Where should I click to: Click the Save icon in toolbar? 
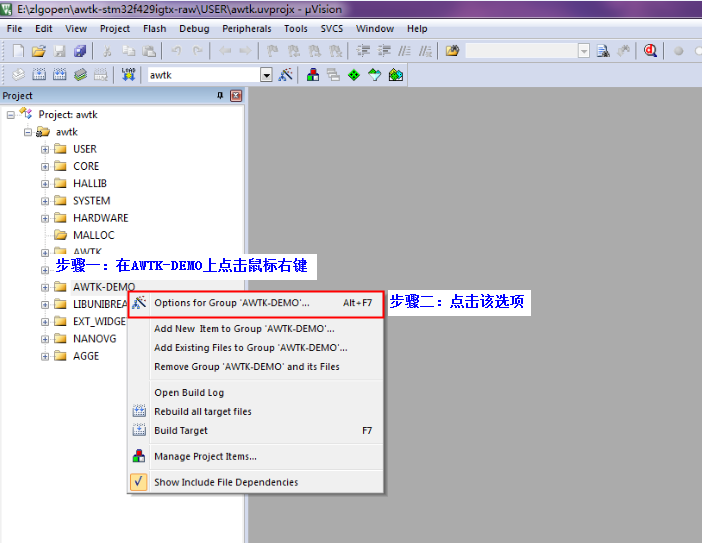coord(60,51)
